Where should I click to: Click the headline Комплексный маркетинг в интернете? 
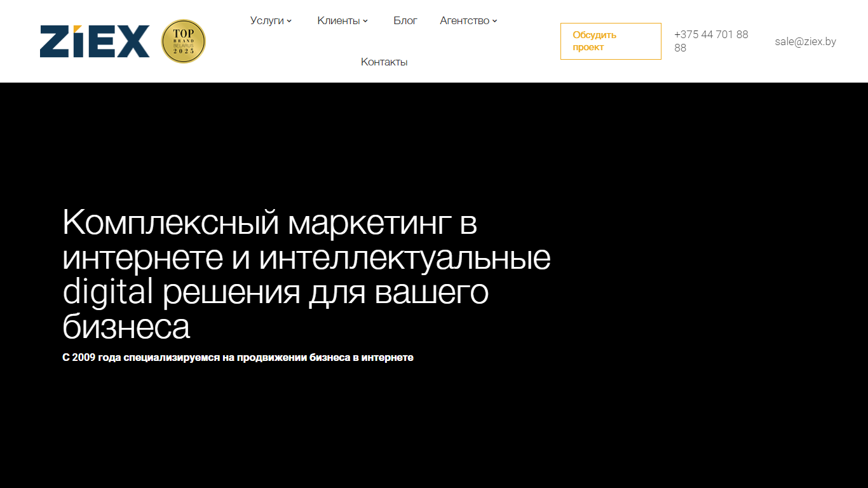[307, 274]
